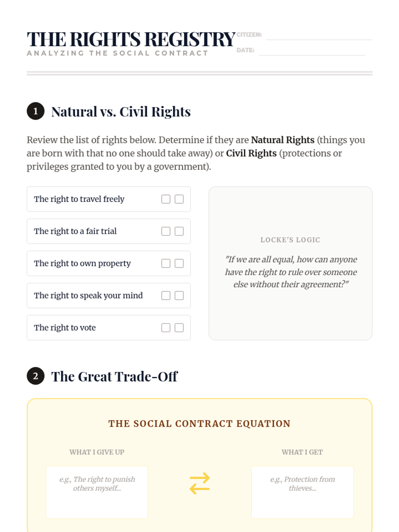Check second box for travel freely
The width and height of the screenshot is (399, 532).
pos(179,199)
